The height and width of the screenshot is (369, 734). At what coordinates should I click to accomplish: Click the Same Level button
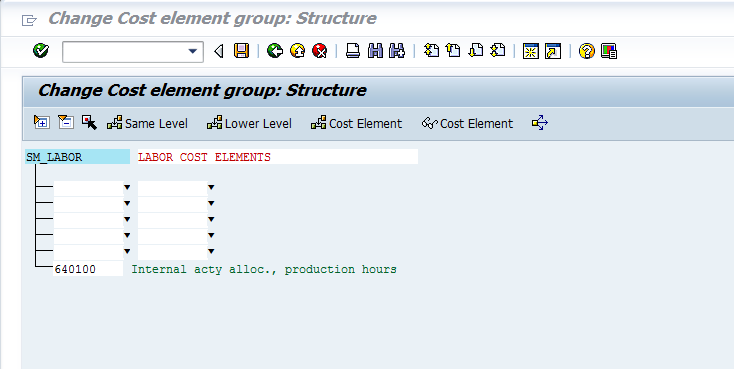tap(147, 123)
